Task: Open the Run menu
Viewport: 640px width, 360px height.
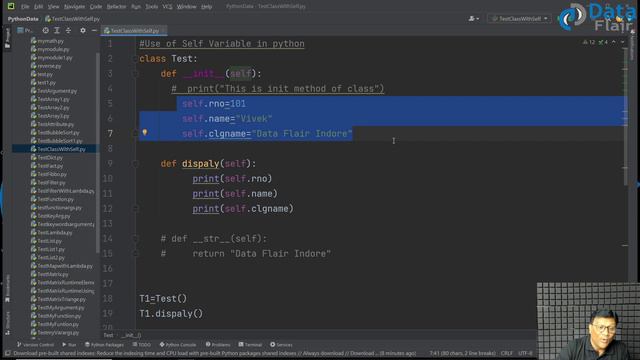Action: pyautogui.click(x=136, y=7)
